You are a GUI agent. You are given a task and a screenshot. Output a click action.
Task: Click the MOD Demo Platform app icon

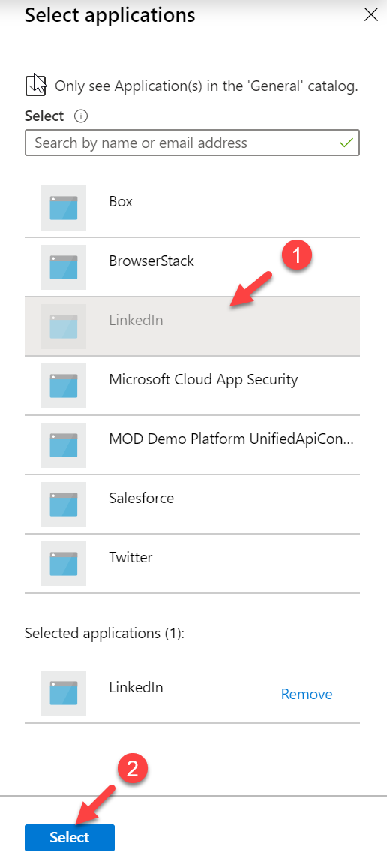tap(64, 445)
